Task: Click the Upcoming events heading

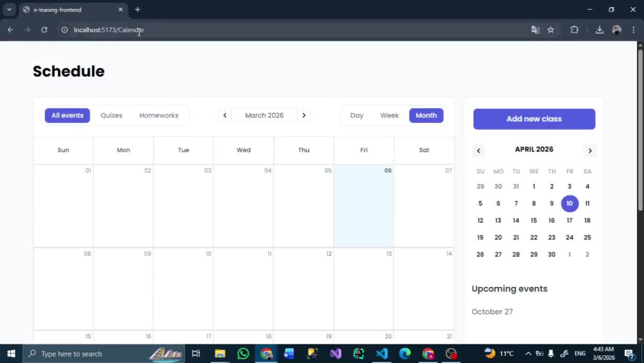Action: click(509, 289)
